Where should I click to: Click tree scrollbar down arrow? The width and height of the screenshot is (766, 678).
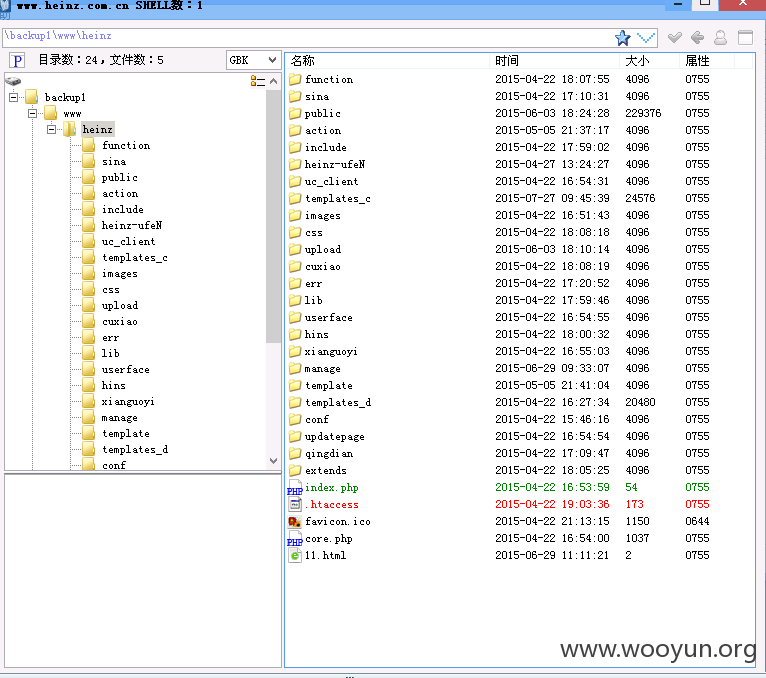coord(274,461)
